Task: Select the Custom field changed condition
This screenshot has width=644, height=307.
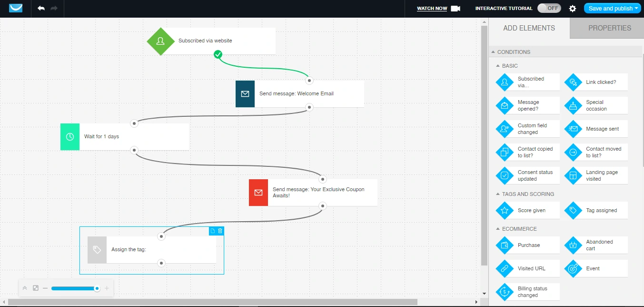Action: coord(527,129)
